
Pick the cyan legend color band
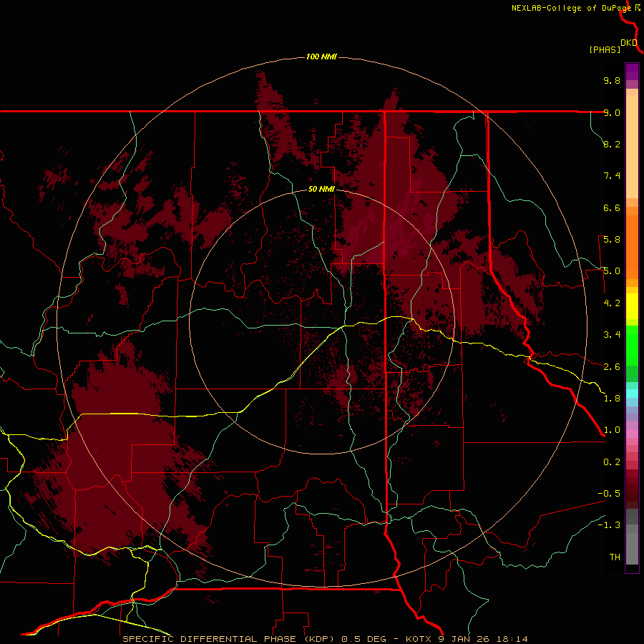(x=632, y=394)
